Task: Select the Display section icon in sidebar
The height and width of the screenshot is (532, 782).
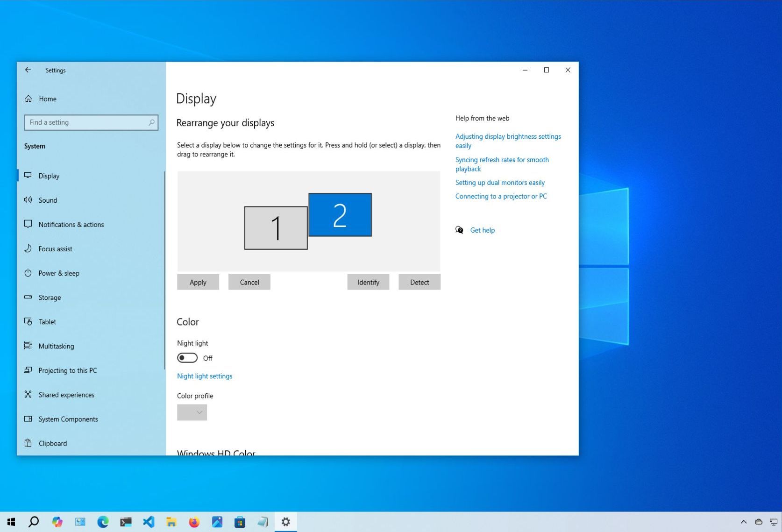Action: click(28, 176)
